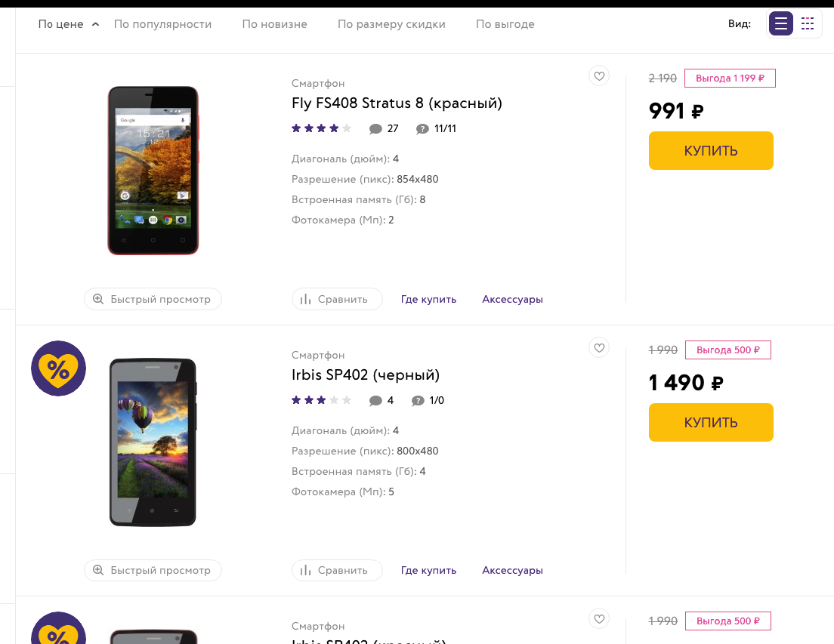Compare the Fly FS408 Stratus 8

coord(337,299)
